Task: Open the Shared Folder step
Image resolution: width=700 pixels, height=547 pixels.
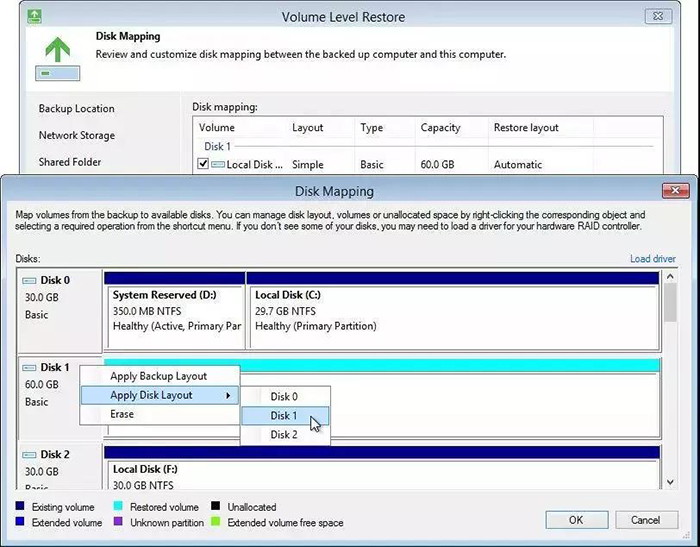Action: point(70,162)
